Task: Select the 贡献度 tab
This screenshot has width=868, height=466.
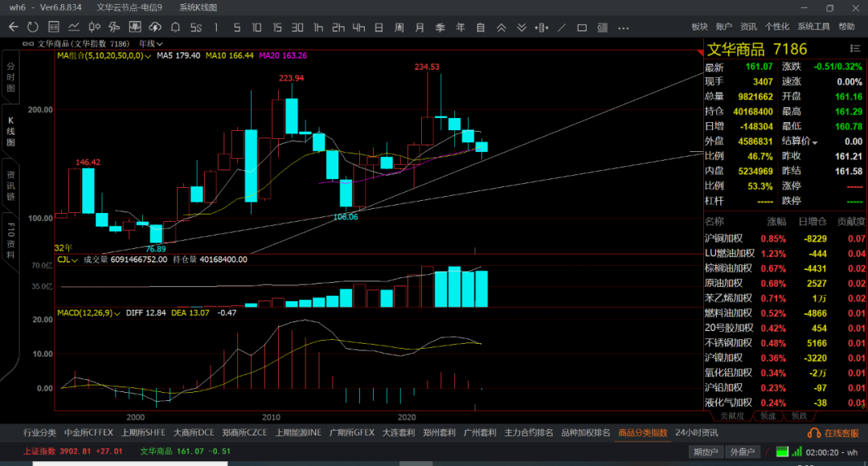Action: click(x=732, y=416)
